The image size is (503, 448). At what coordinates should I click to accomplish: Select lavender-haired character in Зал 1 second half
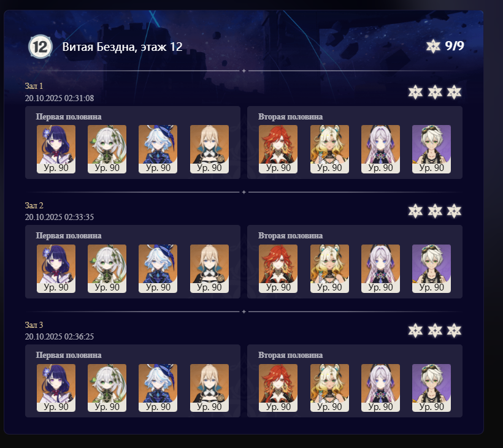coord(380,149)
